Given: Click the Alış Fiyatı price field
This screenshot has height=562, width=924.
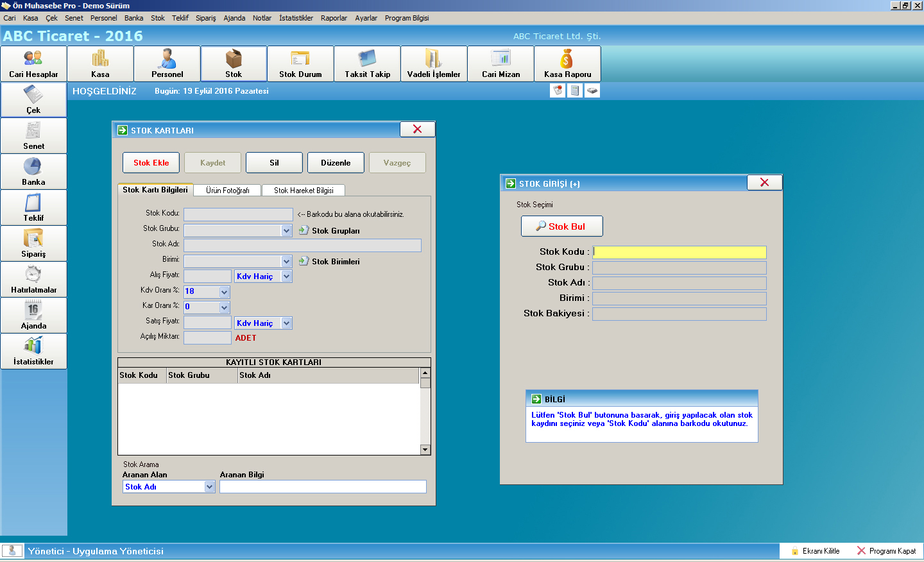Looking at the screenshot, I should click(x=207, y=277).
